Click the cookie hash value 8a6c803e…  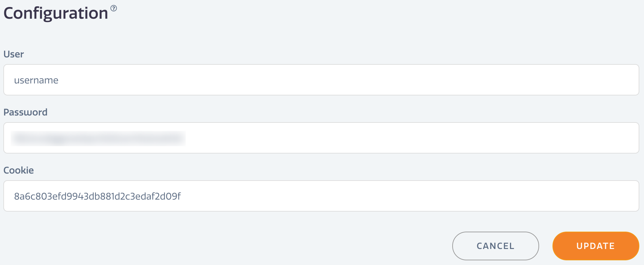(97, 196)
